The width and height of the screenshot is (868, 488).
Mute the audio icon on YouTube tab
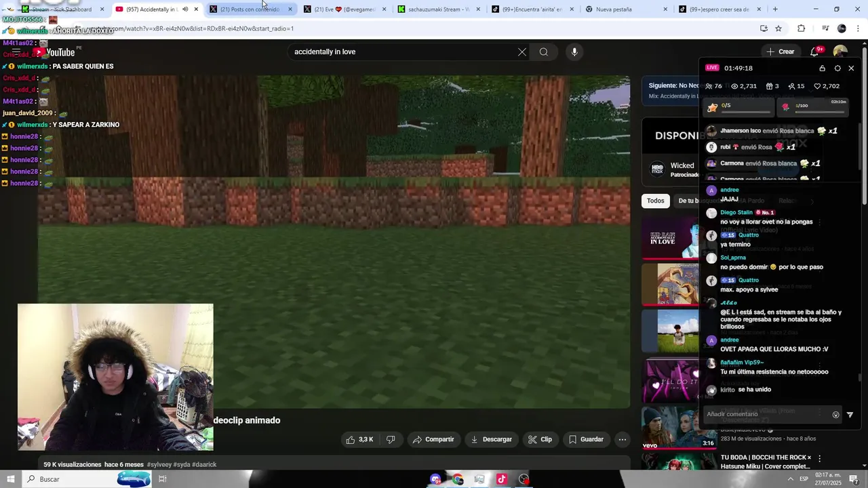coord(185,9)
